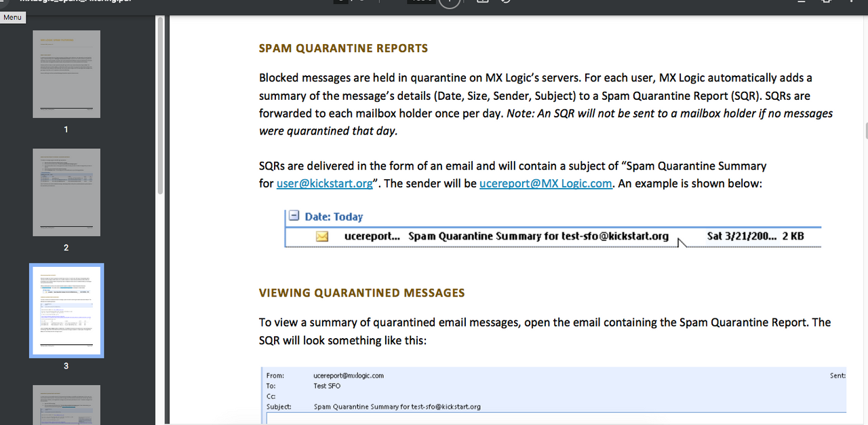Open the ucereport@MX Logic.com link

click(x=546, y=183)
